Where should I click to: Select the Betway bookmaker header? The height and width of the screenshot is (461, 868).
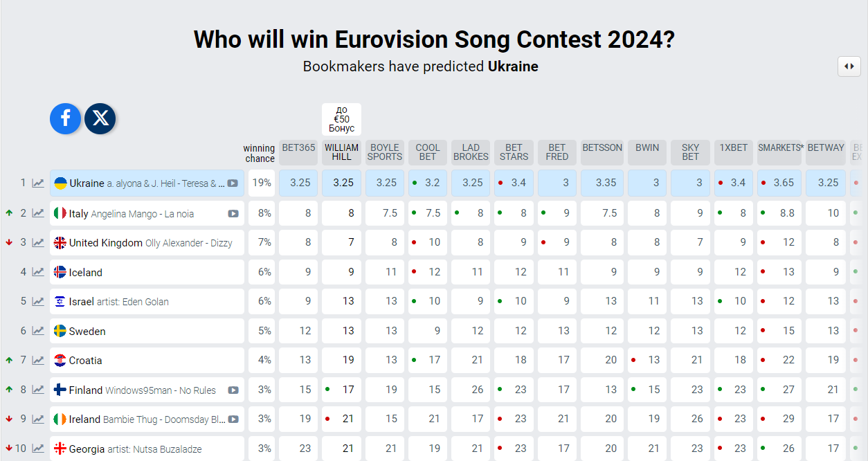(826, 148)
